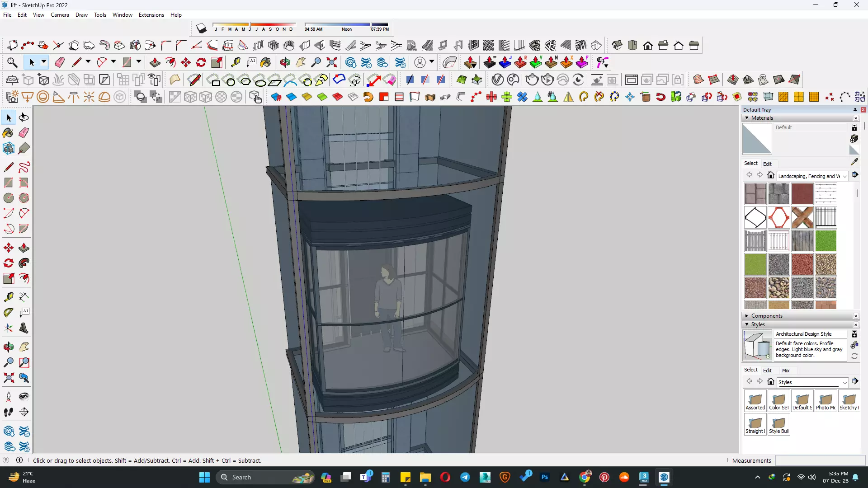
Task: Open the Draw menu
Action: [81, 15]
